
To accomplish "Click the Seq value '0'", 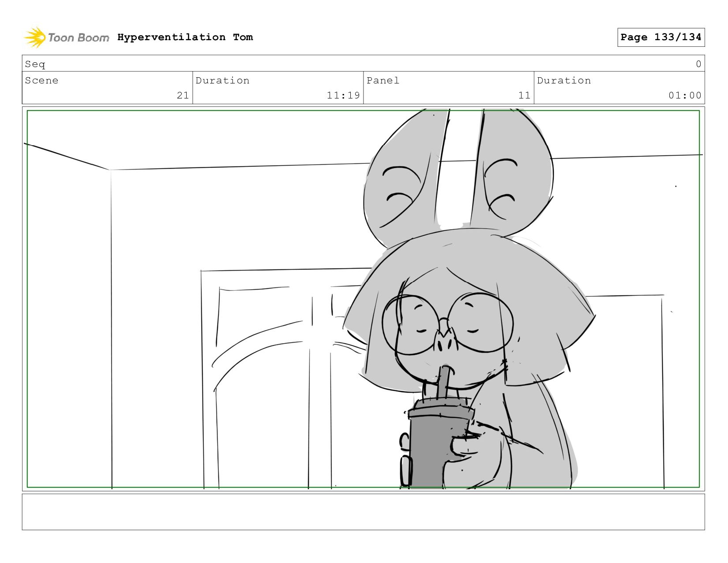I will 698,64.
